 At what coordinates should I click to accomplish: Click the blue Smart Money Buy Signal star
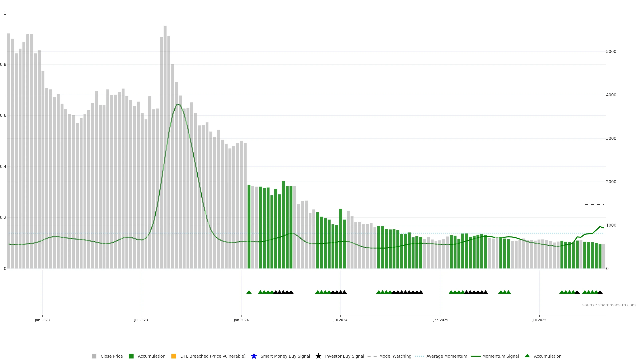(x=254, y=356)
